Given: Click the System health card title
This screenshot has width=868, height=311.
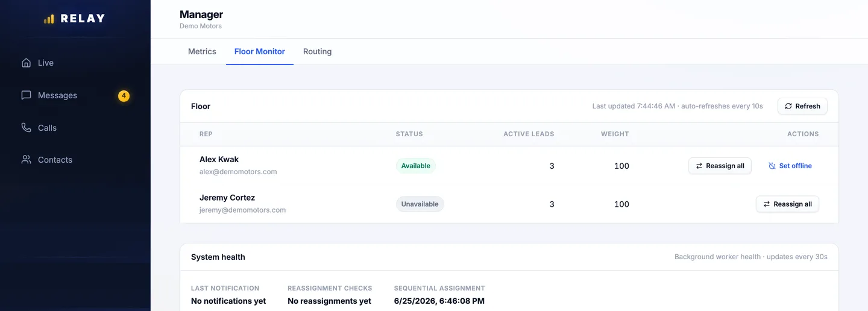Looking at the screenshot, I should point(218,257).
